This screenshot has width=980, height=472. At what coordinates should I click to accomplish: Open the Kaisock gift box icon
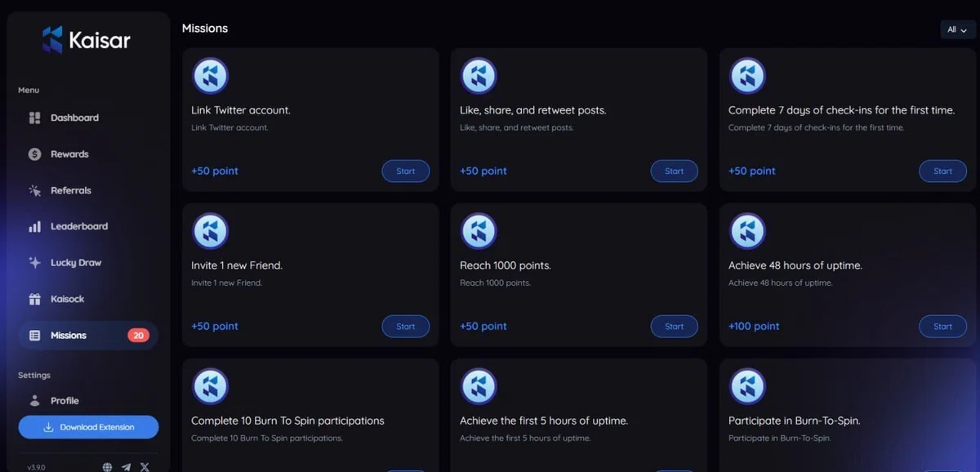click(x=34, y=299)
